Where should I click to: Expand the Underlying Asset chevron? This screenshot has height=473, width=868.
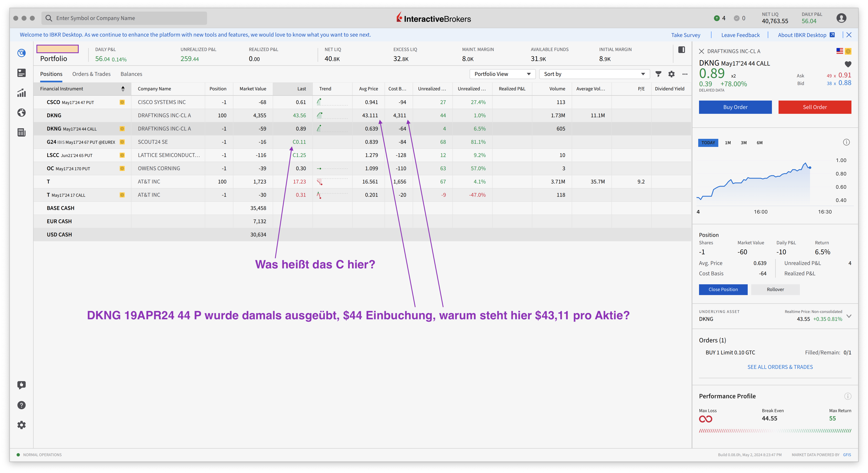click(x=849, y=316)
